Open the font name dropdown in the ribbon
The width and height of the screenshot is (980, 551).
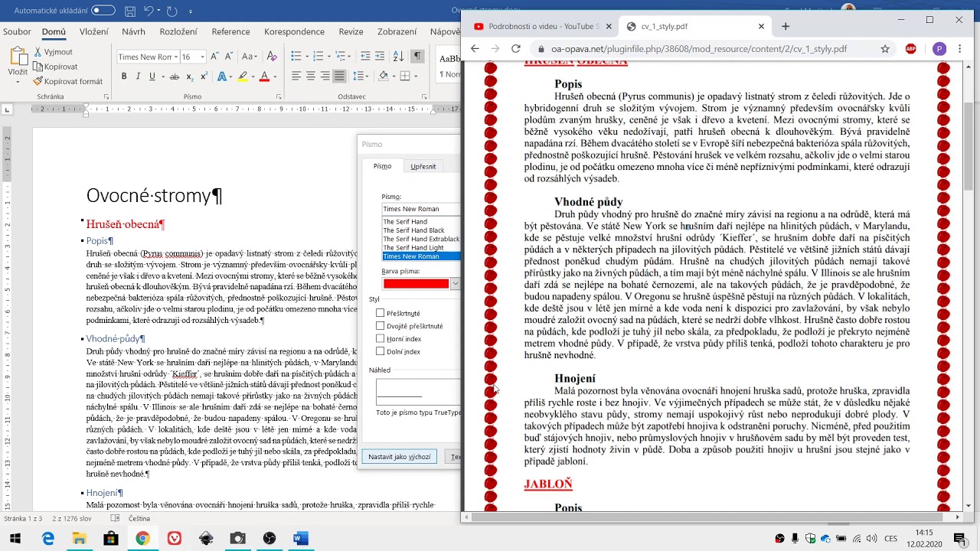coord(175,57)
